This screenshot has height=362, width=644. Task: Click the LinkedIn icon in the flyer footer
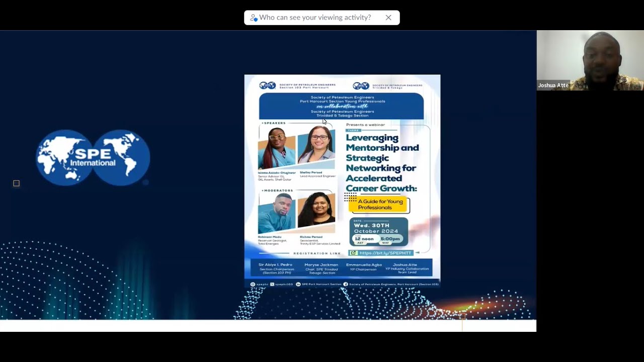click(x=298, y=284)
